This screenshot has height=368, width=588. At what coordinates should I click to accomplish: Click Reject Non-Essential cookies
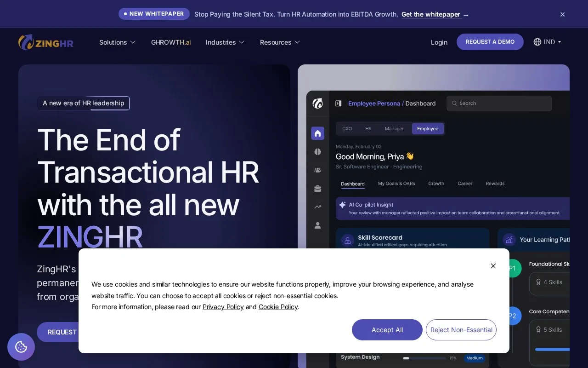461,330
